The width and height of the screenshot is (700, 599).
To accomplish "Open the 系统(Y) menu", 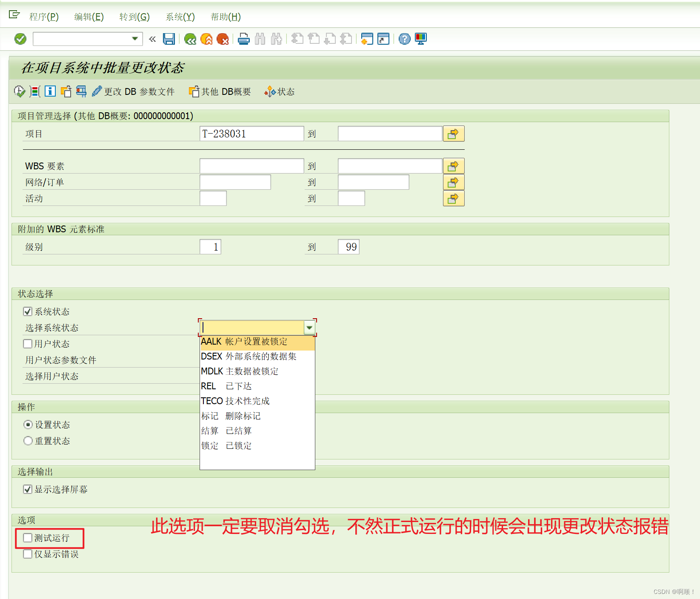I will [x=180, y=17].
